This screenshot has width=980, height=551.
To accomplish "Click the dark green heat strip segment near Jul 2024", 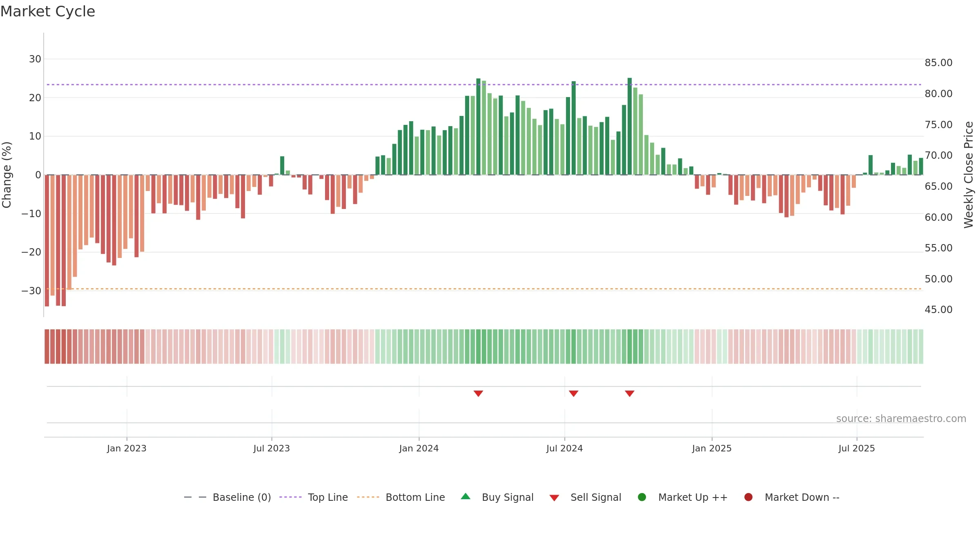I will (x=573, y=347).
